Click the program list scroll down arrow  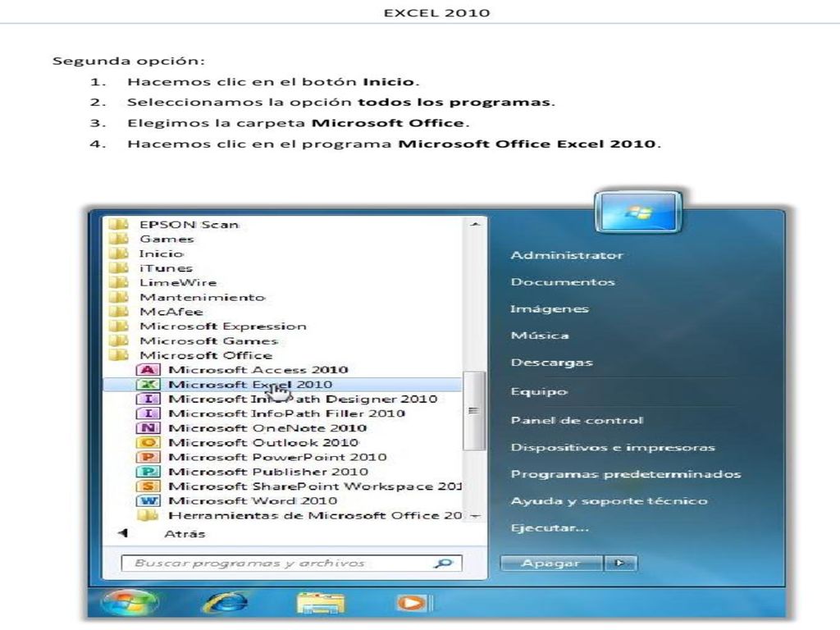pos(475,517)
